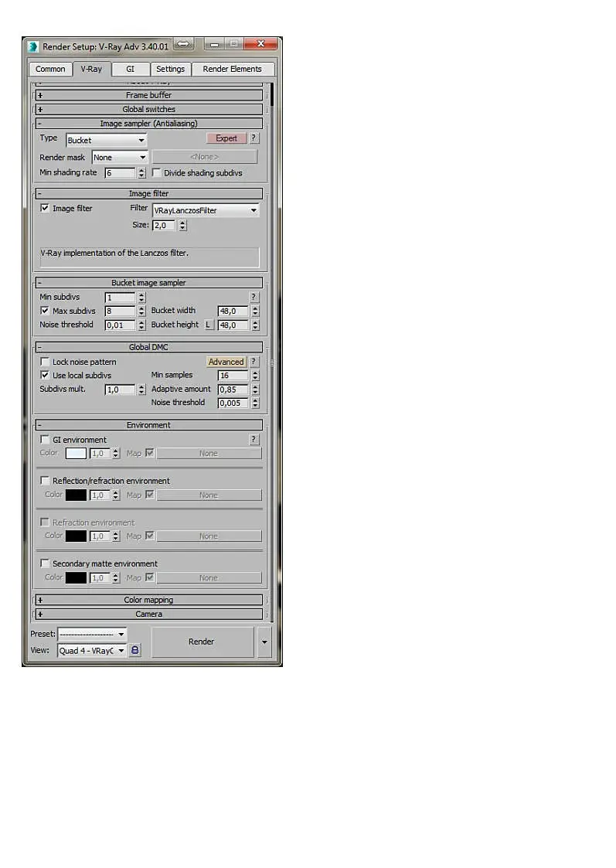Click the Subdivs mult. value field
The width and height of the screenshot is (616, 868).
[x=120, y=390]
